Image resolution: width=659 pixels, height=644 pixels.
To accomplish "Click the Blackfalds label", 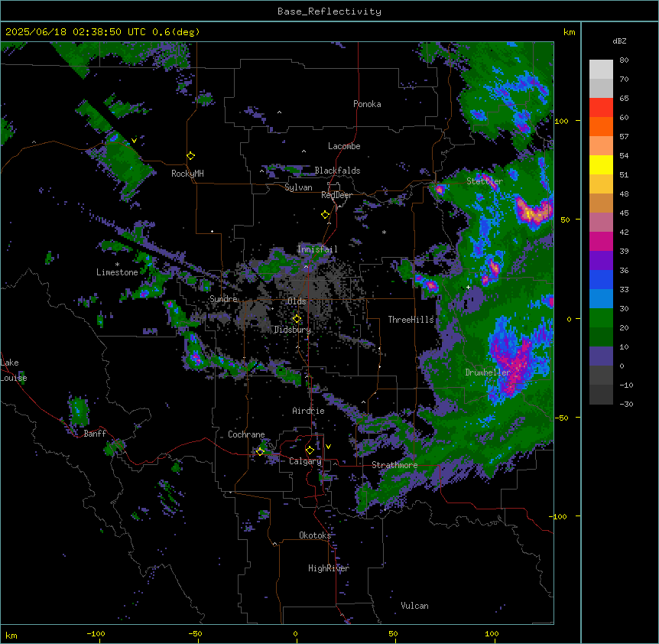I will pyautogui.click(x=337, y=171).
